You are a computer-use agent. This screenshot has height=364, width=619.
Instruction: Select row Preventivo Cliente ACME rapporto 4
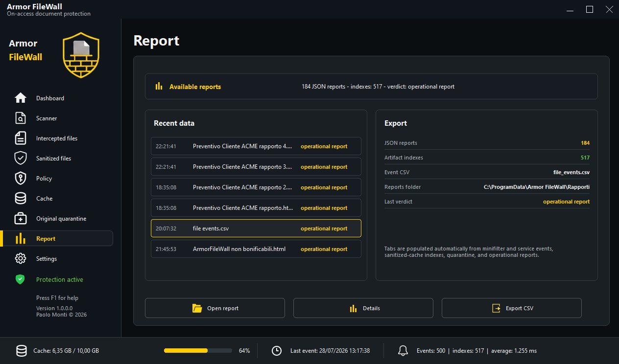tap(256, 146)
